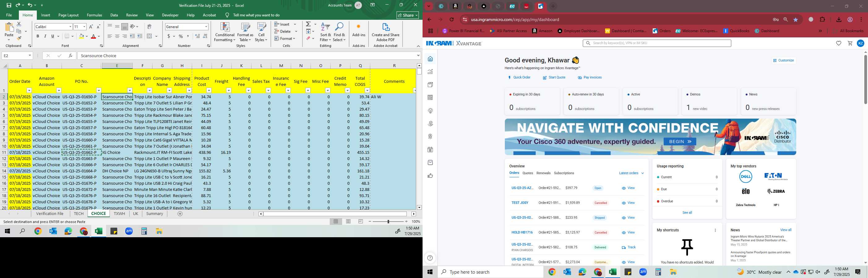The image size is (868, 278).
Task: Click the bookmark star in address bar
Action: (x=796, y=19)
